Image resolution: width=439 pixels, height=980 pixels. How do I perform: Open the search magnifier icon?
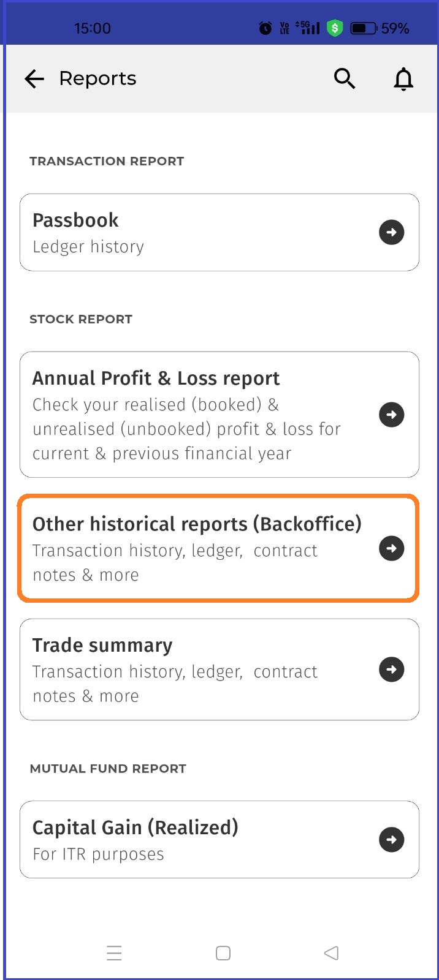(x=345, y=78)
